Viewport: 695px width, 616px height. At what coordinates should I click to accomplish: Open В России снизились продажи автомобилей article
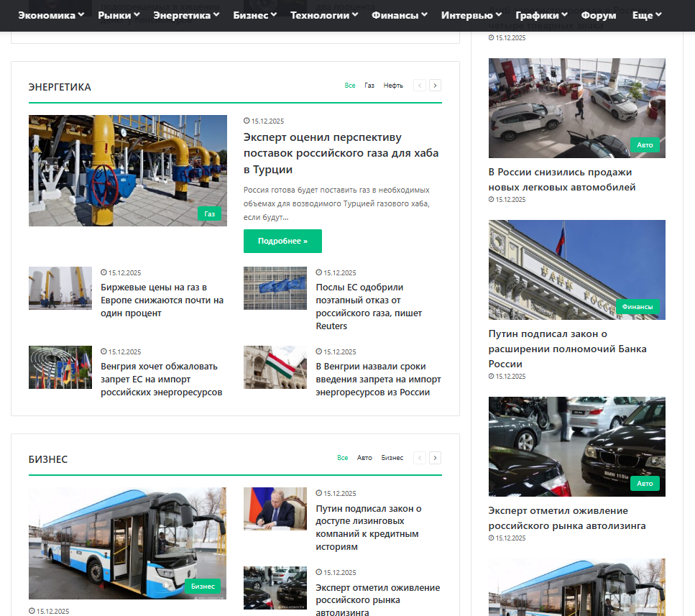561,180
